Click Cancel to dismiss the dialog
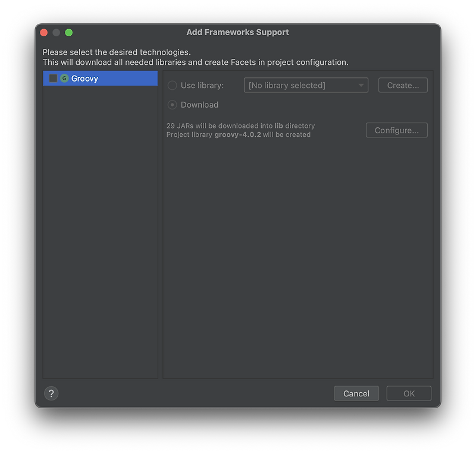 pos(356,393)
